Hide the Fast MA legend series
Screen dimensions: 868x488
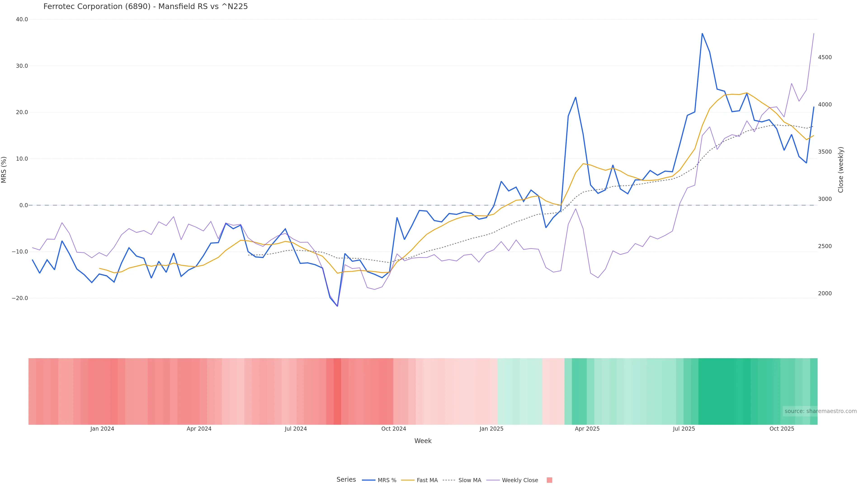[x=427, y=480]
